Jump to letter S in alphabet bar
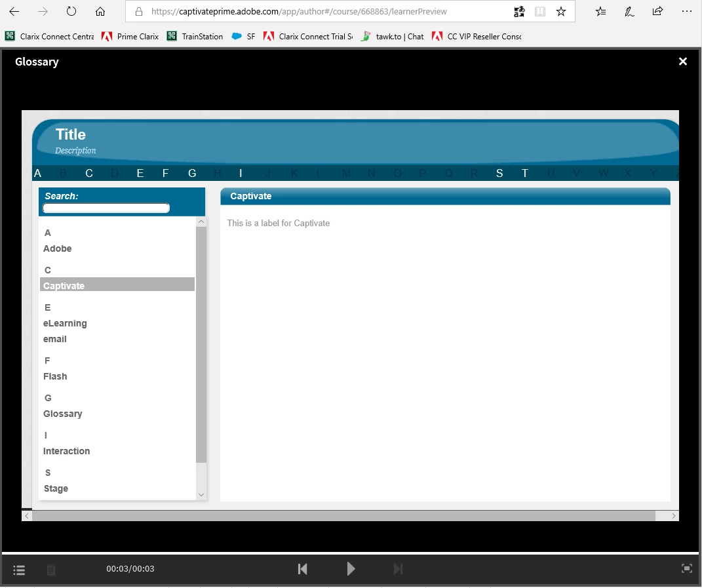702x588 pixels. coord(499,173)
